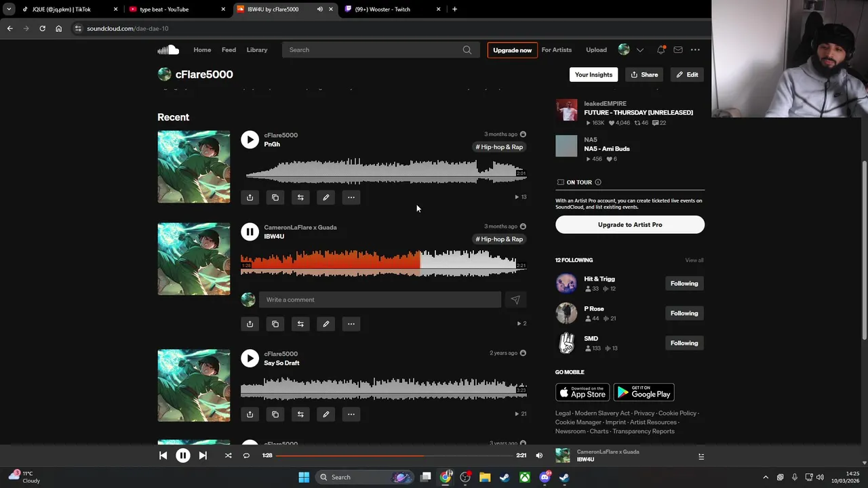The height and width of the screenshot is (488, 868).
Task: Open more options for PnGh track
Action: click(x=351, y=197)
